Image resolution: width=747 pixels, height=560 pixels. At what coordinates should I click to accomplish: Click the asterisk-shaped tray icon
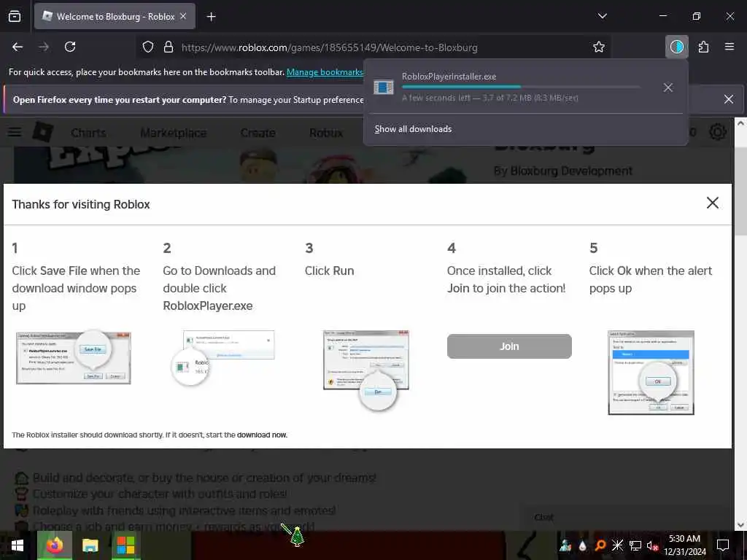(x=617, y=545)
